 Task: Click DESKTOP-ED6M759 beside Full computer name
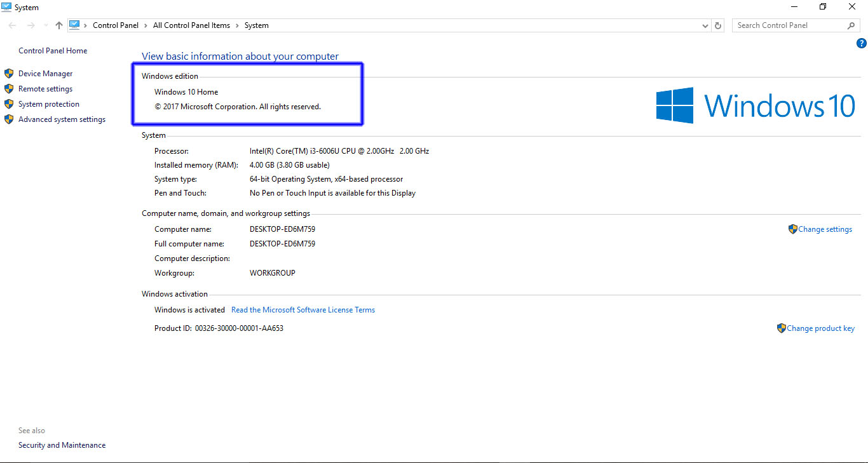coord(282,244)
